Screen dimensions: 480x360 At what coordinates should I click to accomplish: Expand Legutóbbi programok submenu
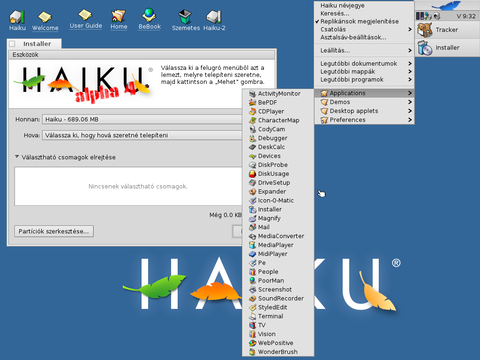coord(364,80)
